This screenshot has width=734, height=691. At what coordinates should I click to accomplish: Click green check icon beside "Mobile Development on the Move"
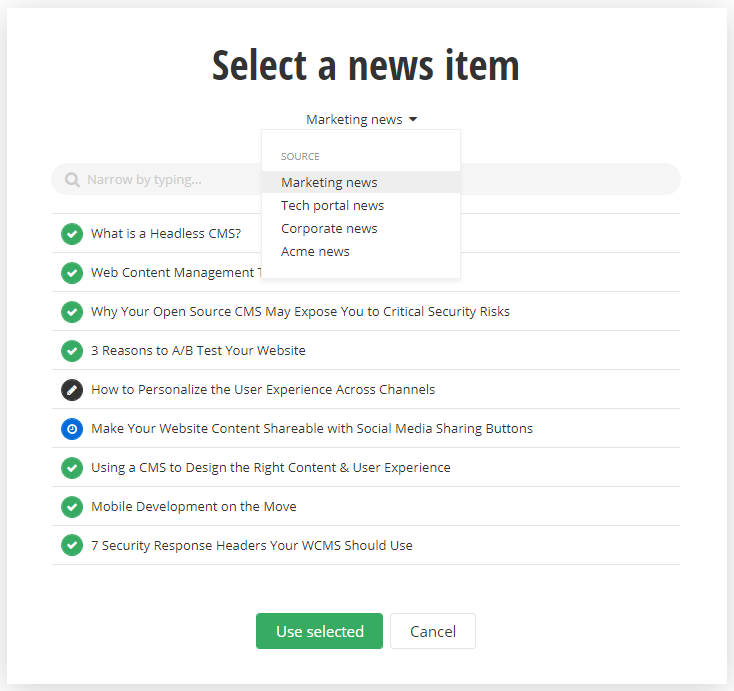tap(72, 507)
